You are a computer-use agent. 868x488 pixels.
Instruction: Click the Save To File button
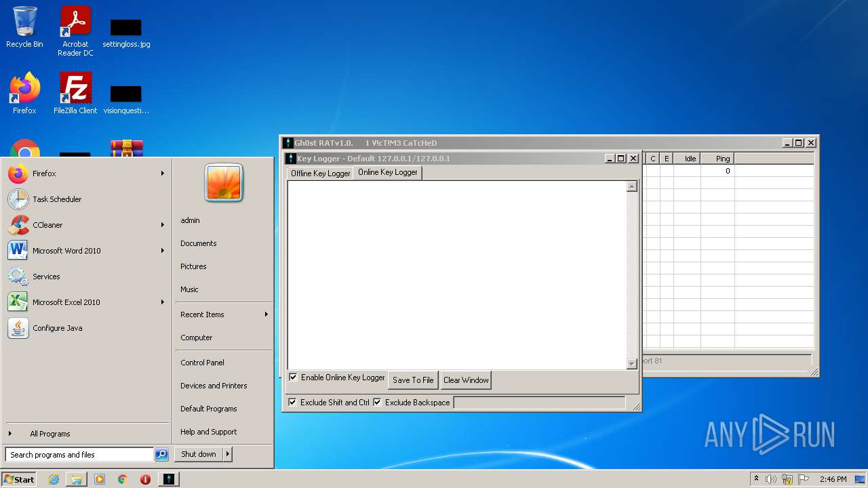point(413,380)
